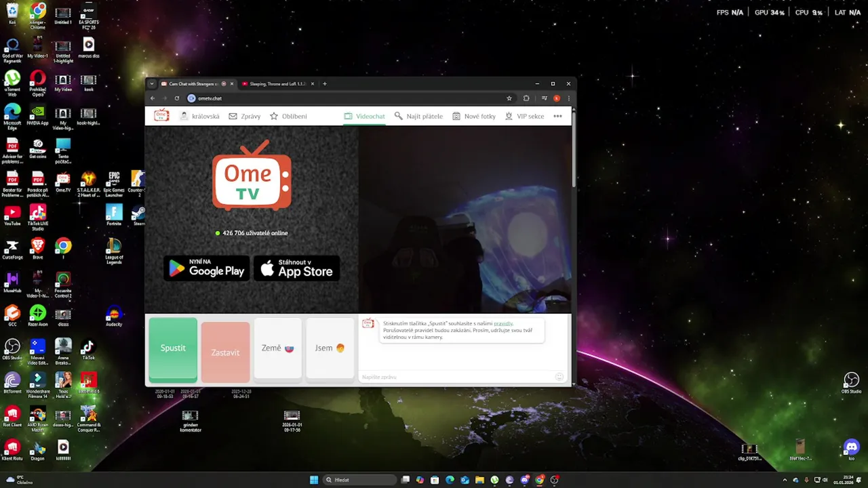The width and height of the screenshot is (868, 488).
Task: Click the OmeTV logo in the navbar
Action: 161,115
